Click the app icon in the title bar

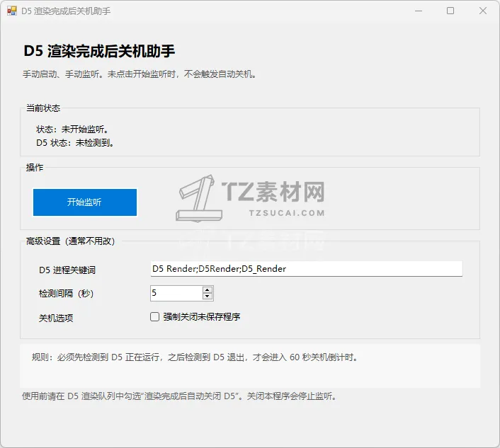coord(12,11)
